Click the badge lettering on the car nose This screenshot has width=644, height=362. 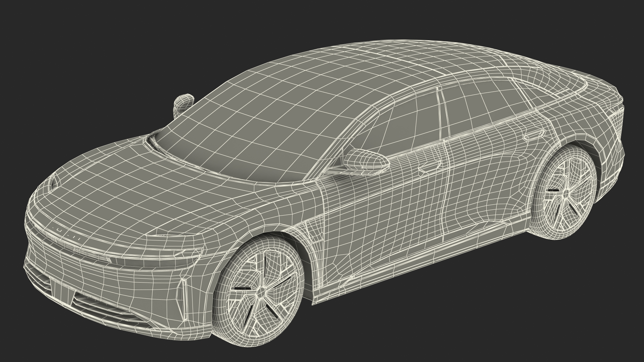tap(66, 233)
